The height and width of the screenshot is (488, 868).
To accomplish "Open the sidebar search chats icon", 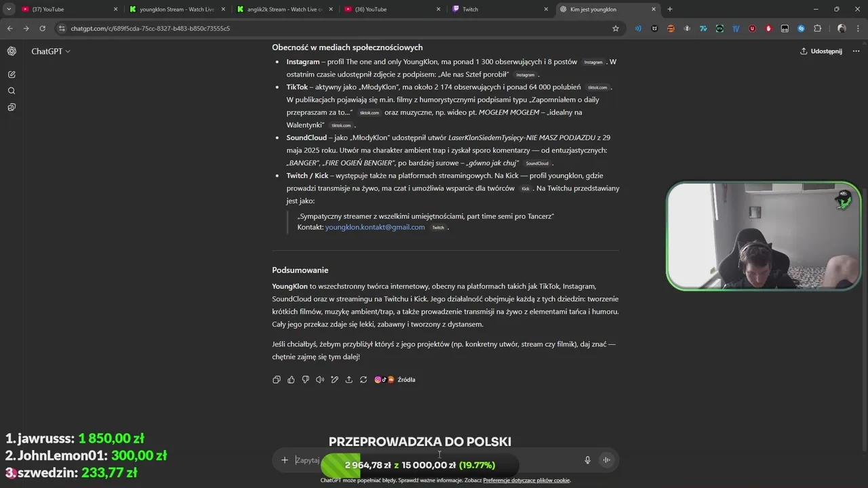I will click(x=12, y=91).
